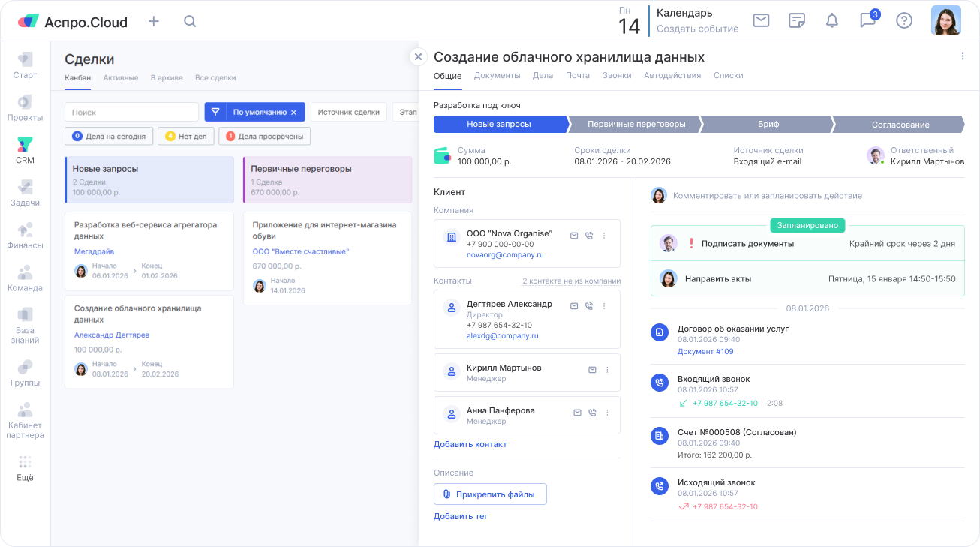Viewport: 980px width, 547px height.
Task: Toggle the 'Дела на сегодня' filter chip
Action: (x=110, y=137)
